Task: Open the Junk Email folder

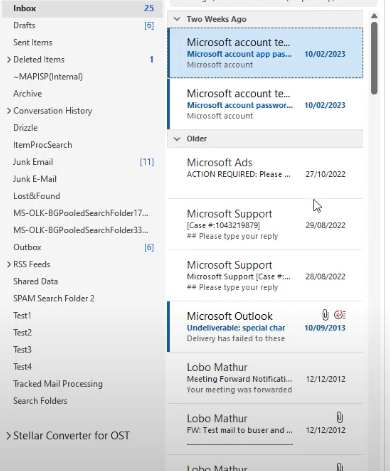Action: (33, 162)
